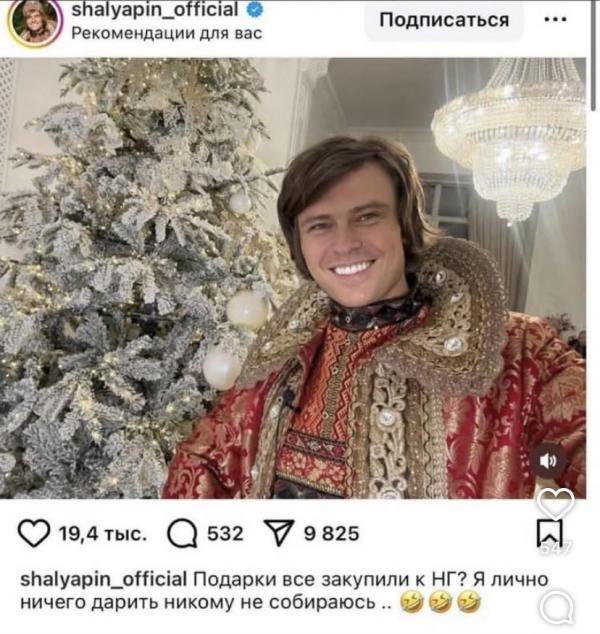Tap the white comment bubble overlay by the caption
Image resolution: width=600 pixels, height=634 pixels.
pyautogui.click(x=557, y=607)
